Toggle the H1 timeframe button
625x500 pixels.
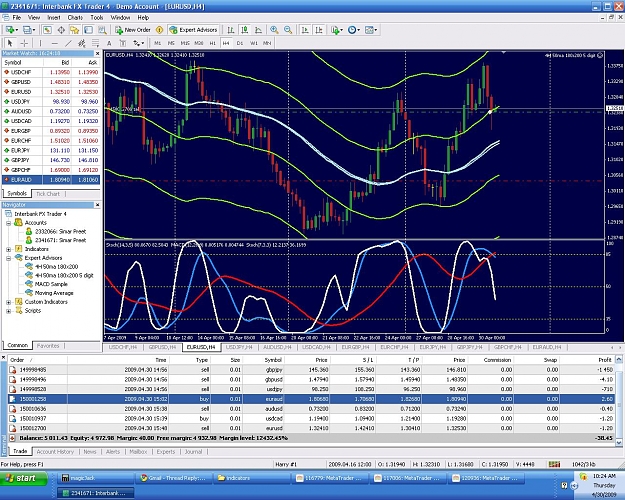(212, 43)
